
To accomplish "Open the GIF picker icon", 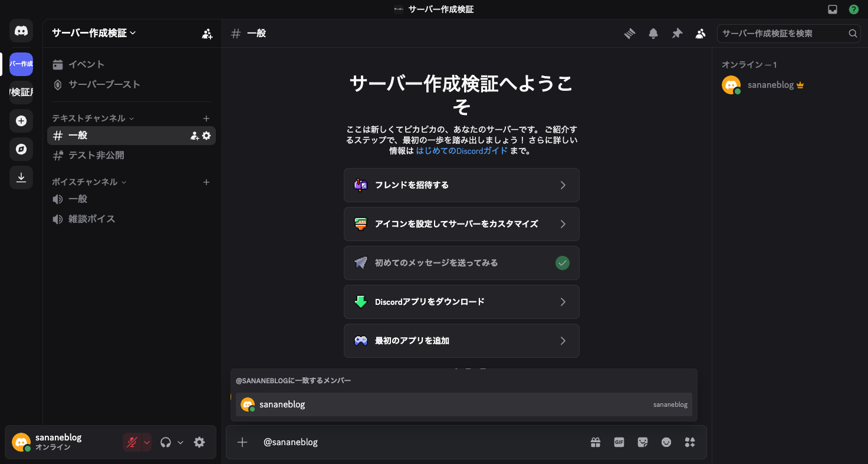I will click(x=619, y=442).
